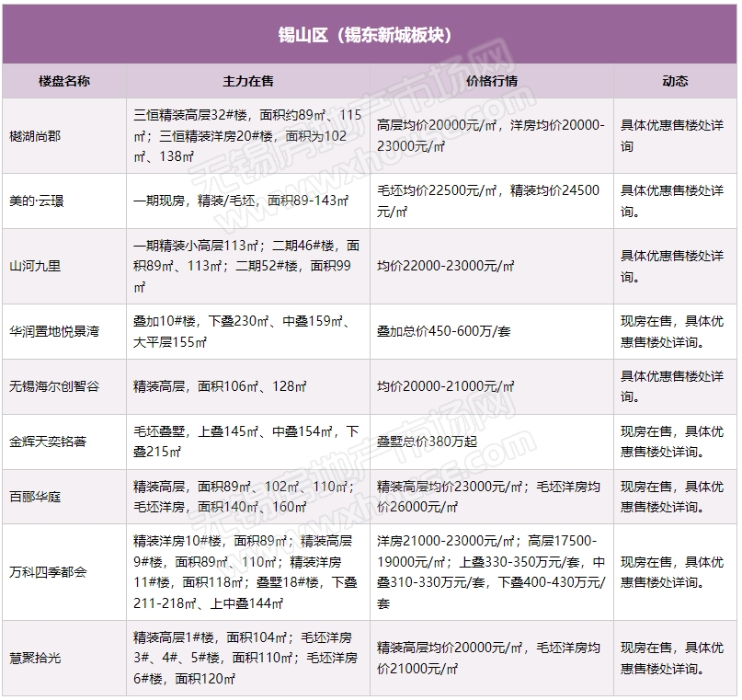Click the 毛坯叠墅，上叠145㎡ units cell

click(246, 442)
